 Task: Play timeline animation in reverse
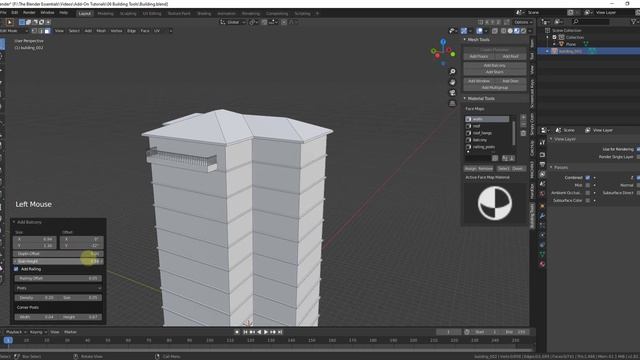(259, 332)
